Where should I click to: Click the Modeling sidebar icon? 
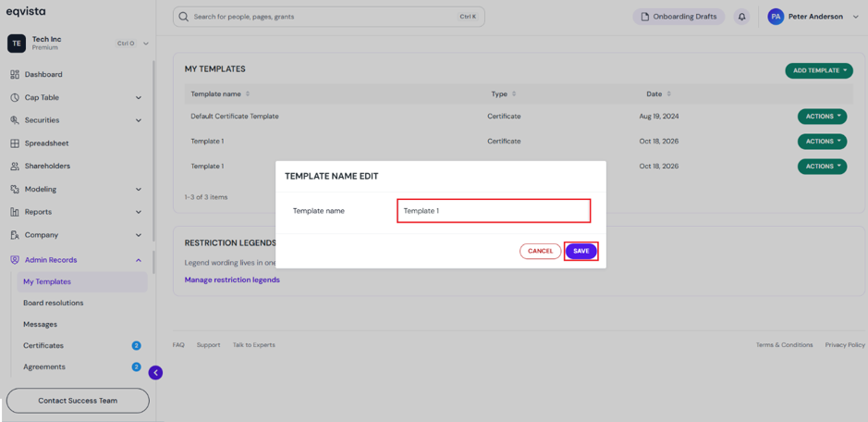click(15, 189)
